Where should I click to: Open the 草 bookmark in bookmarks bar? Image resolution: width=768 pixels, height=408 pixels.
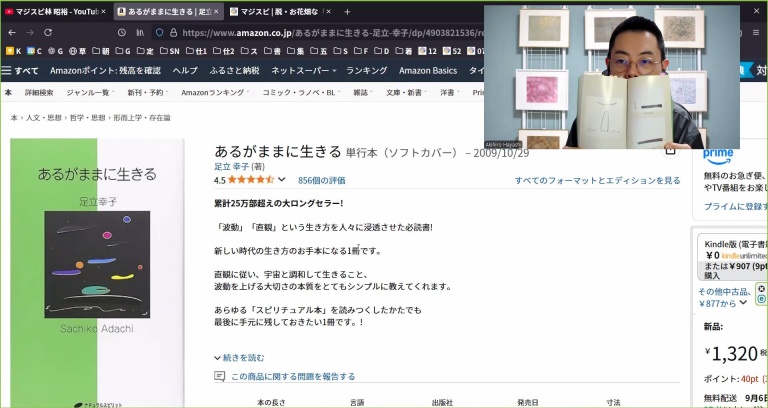[x=77, y=51]
